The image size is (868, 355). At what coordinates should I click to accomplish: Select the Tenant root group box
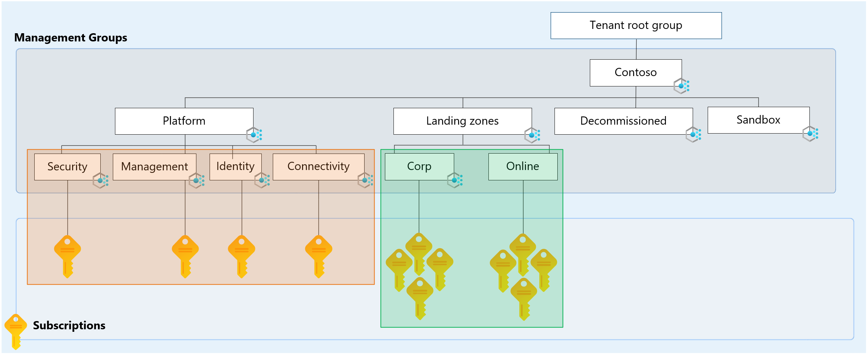(636, 26)
